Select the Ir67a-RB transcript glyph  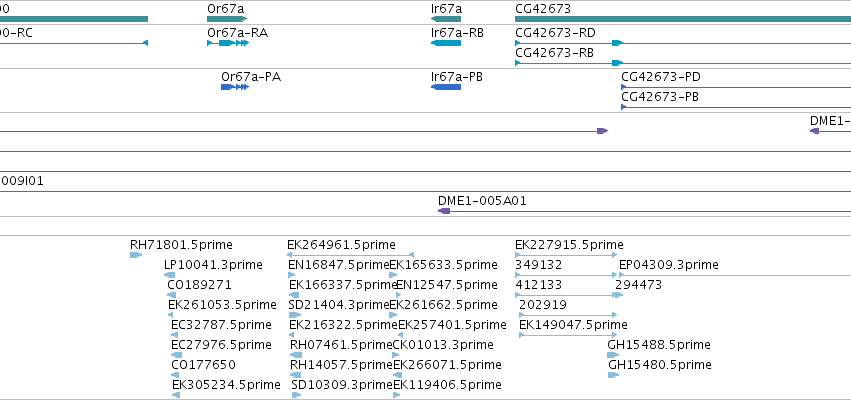[446, 43]
